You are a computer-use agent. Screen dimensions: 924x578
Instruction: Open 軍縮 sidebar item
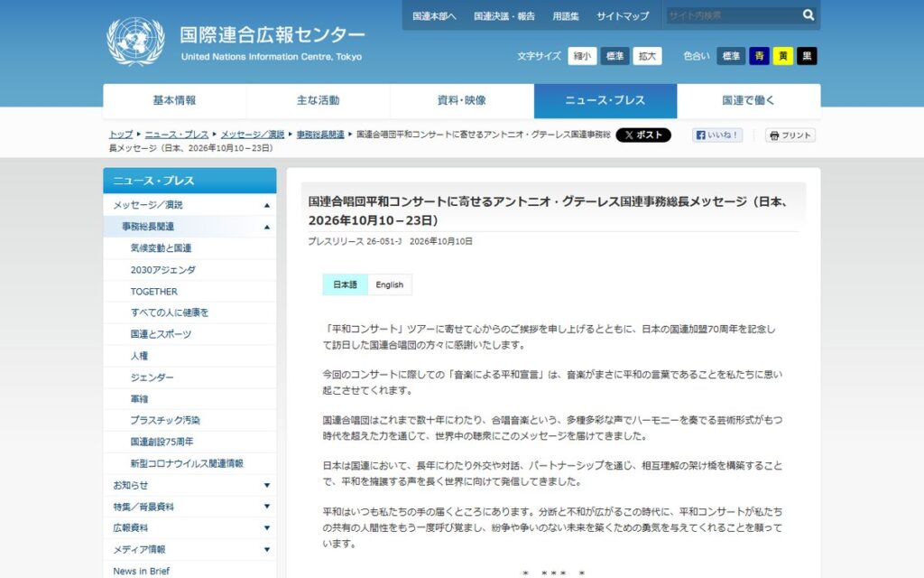[189, 399]
